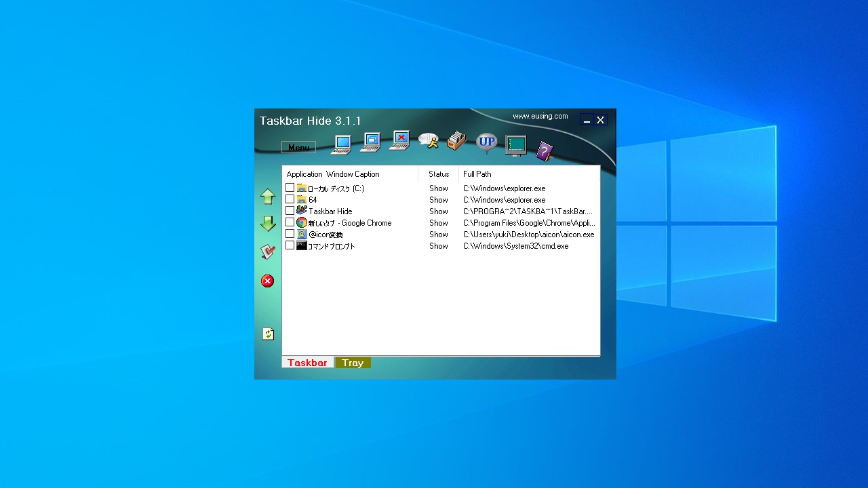This screenshot has height=488, width=868.
Task: Click the コマンド プロンプト row's black icon
Action: click(x=302, y=245)
